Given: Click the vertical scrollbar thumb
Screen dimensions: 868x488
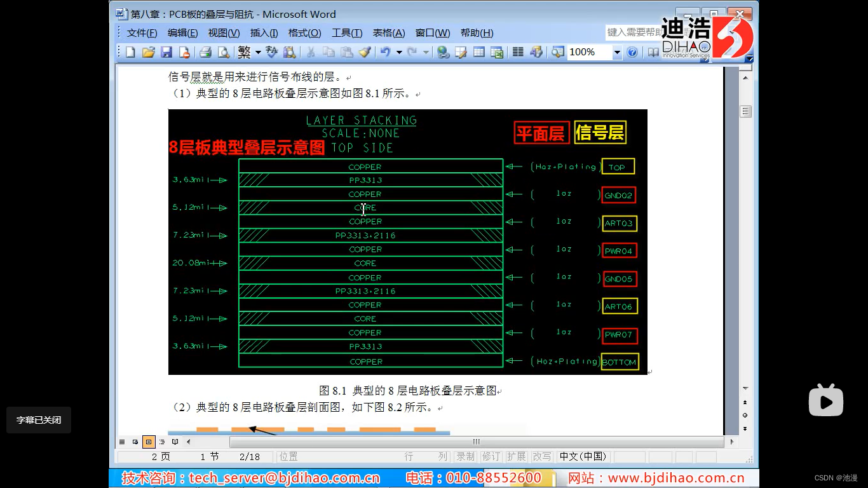Looking at the screenshot, I should 746,112.
